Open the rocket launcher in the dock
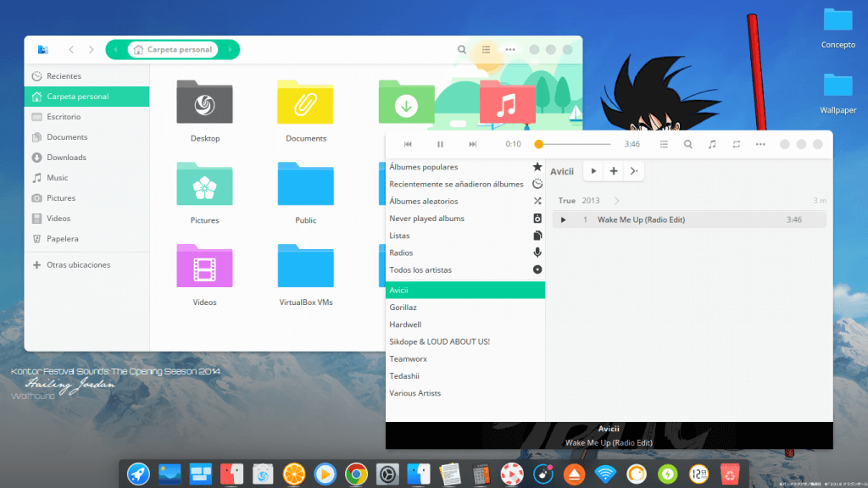Image resolution: width=868 pixels, height=488 pixels. (x=138, y=474)
